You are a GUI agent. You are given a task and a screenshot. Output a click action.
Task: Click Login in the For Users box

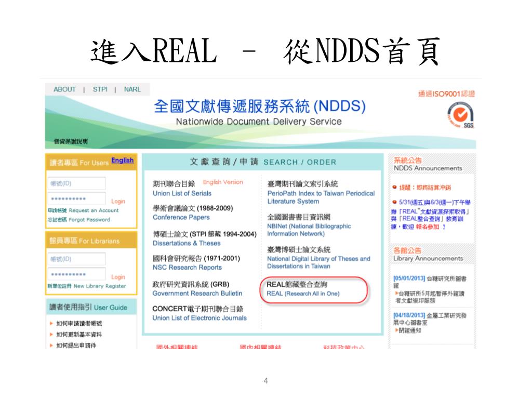[x=118, y=201]
